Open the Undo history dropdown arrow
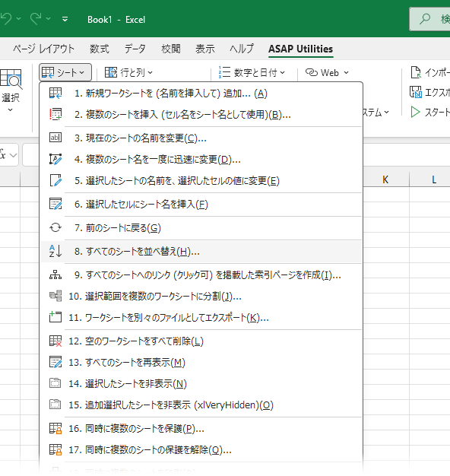 coord(18,19)
